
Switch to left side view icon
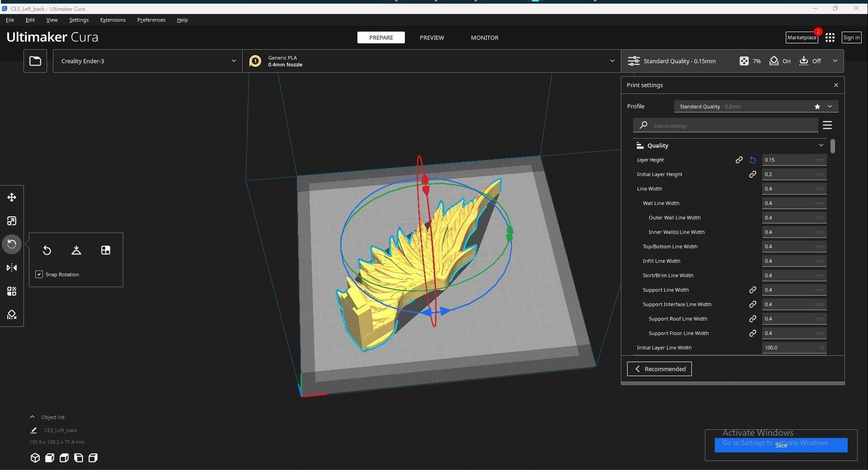[79, 458]
